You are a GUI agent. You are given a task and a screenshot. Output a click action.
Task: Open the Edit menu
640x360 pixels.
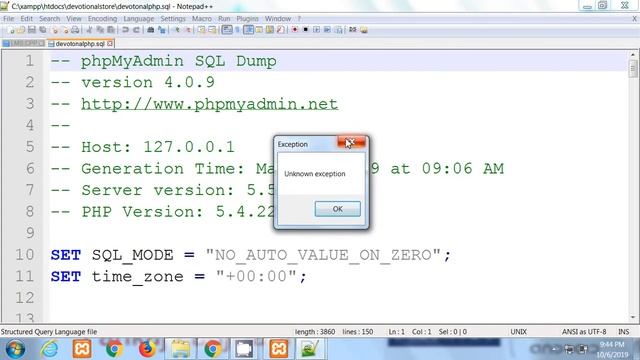point(27,19)
